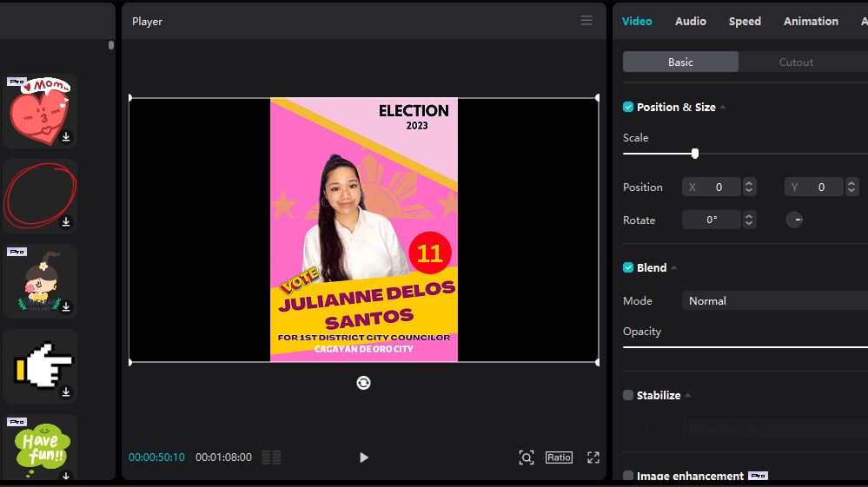Click the Pro badge beside Image enhancement
This screenshot has width=868, height=487.
click(x=758, y=476)
